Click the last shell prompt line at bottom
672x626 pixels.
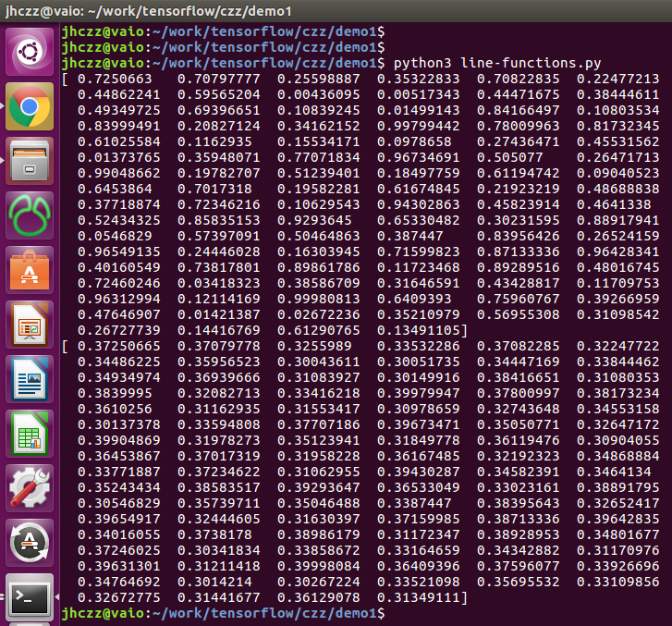pos(224,613)
